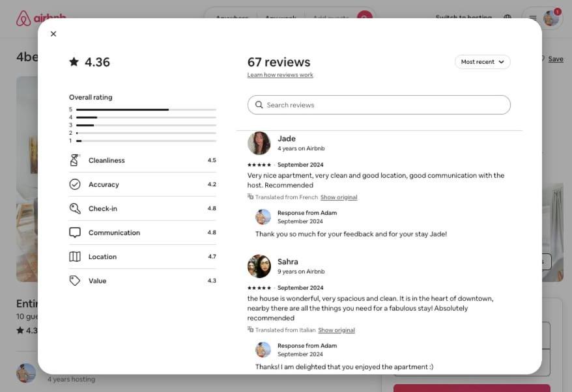Click the Value rating 4.3
This screenshot has width=572, height=392.
pyautogui.click(x=212, y=281)
